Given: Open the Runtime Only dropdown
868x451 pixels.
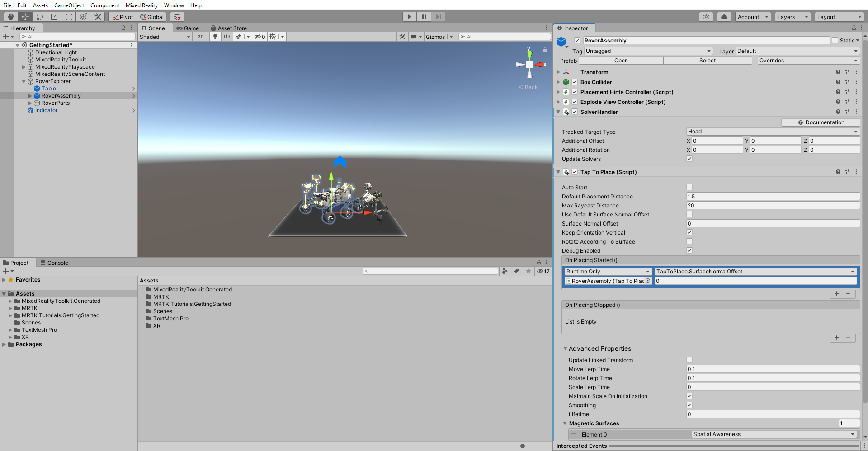Looking at the screenshot, I should [x=608, y=271].
